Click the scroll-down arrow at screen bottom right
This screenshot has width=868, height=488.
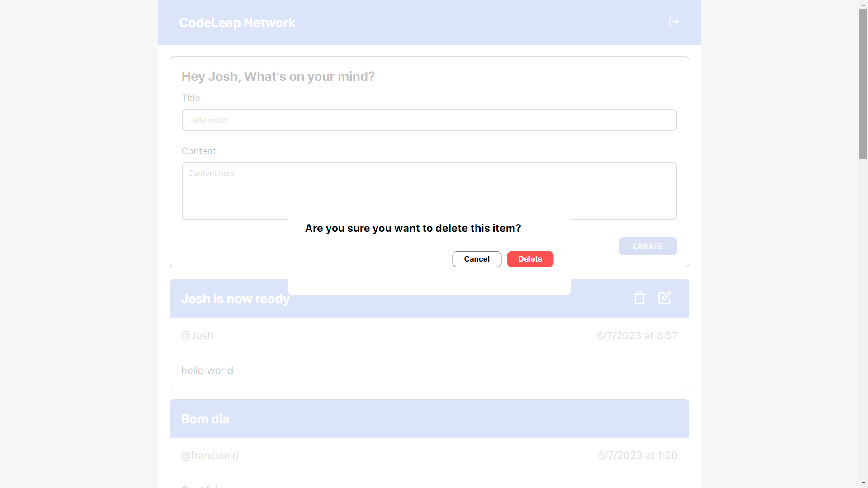click(x=863, y=483)
